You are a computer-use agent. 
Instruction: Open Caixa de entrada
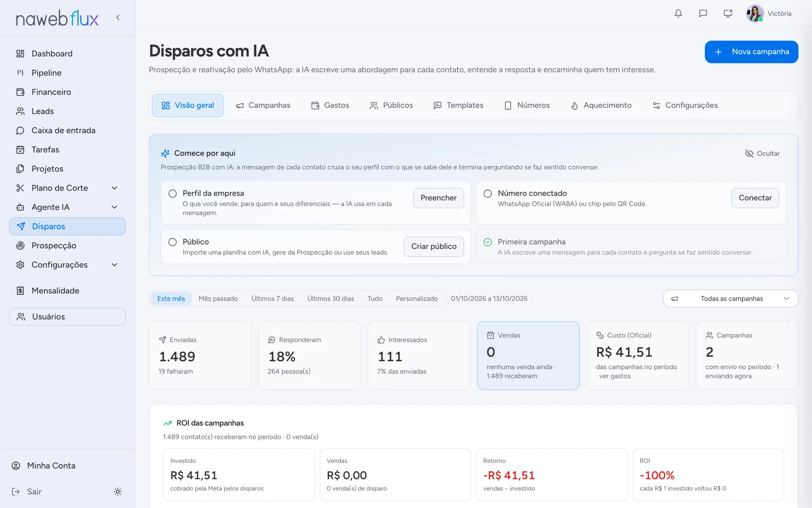tap(67, 130)
